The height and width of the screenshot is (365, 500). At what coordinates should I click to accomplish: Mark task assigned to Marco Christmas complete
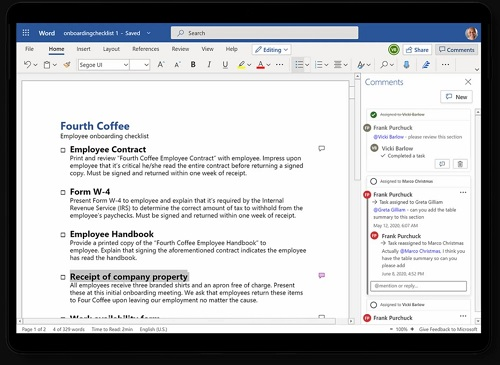point(373,181)
